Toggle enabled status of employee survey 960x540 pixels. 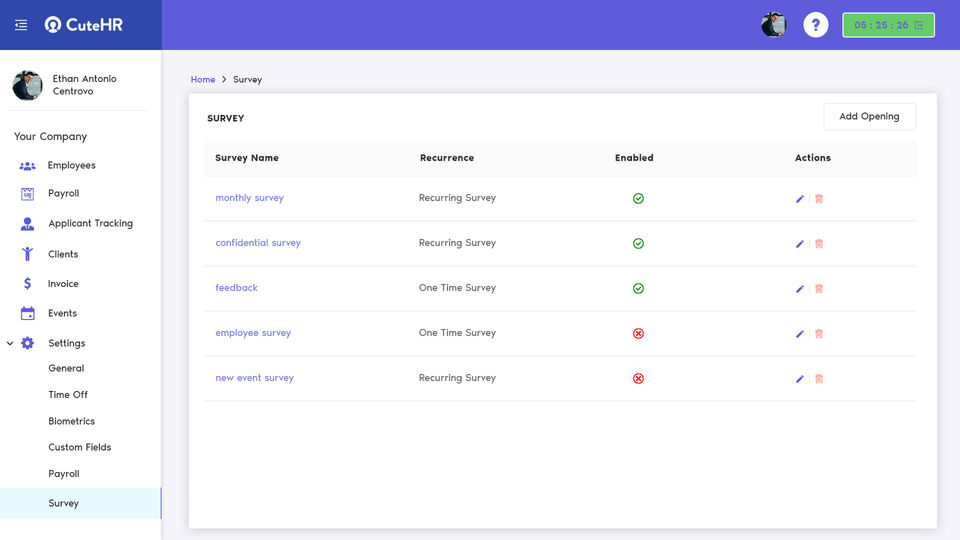point(638,334)
